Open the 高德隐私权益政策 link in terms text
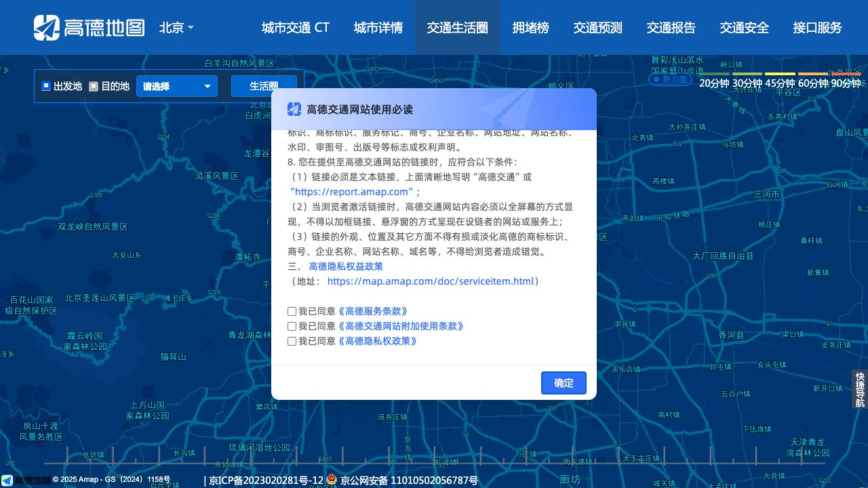The height and width of the screenshot is (488, 868). pos(346,266)
